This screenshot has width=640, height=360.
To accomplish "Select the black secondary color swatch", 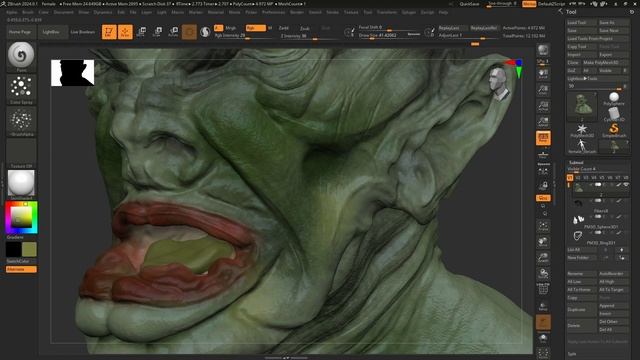I will [13, 249].
